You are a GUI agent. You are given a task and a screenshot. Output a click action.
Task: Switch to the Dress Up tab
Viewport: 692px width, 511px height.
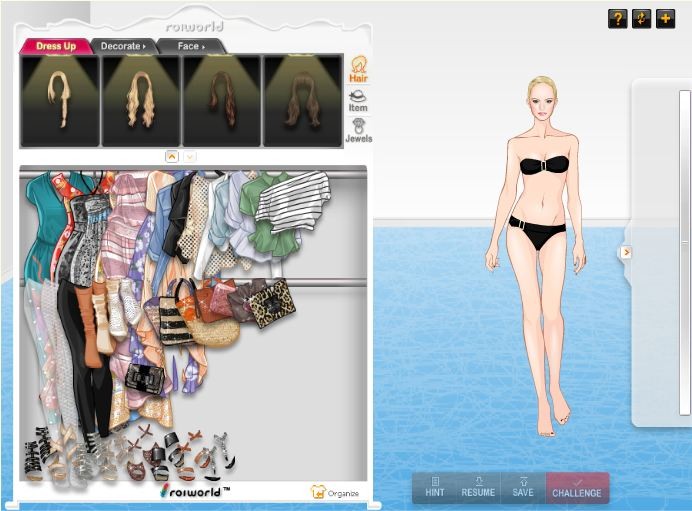tap(56, 46)
